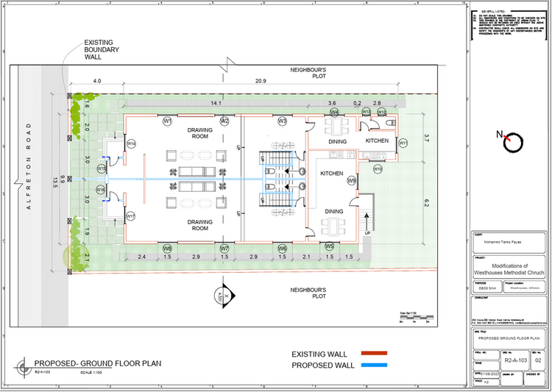This screenshot has height=392, width=552.
Task: Click the W9 window tag by the kitchen
Action: point(352,180)
